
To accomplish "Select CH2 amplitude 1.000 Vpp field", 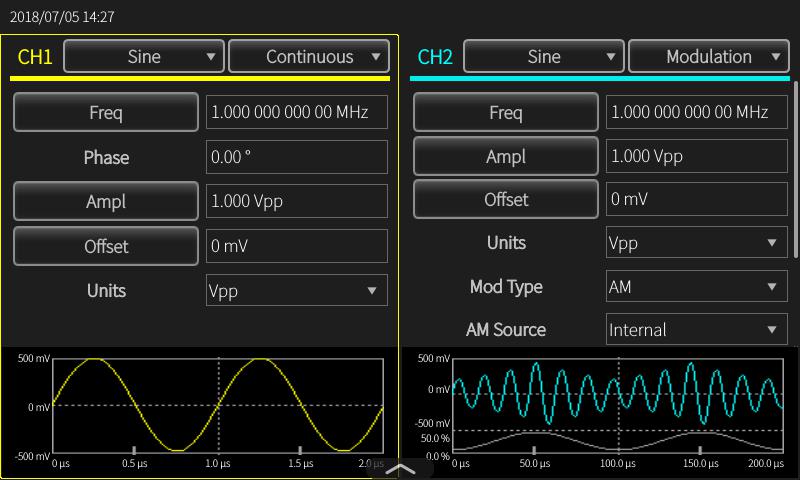I will point(697,156).
